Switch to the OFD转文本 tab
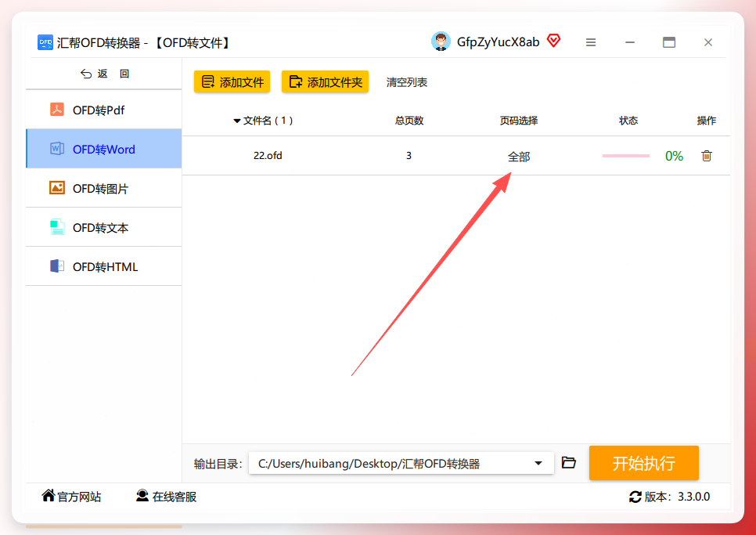 pos(103,227)
